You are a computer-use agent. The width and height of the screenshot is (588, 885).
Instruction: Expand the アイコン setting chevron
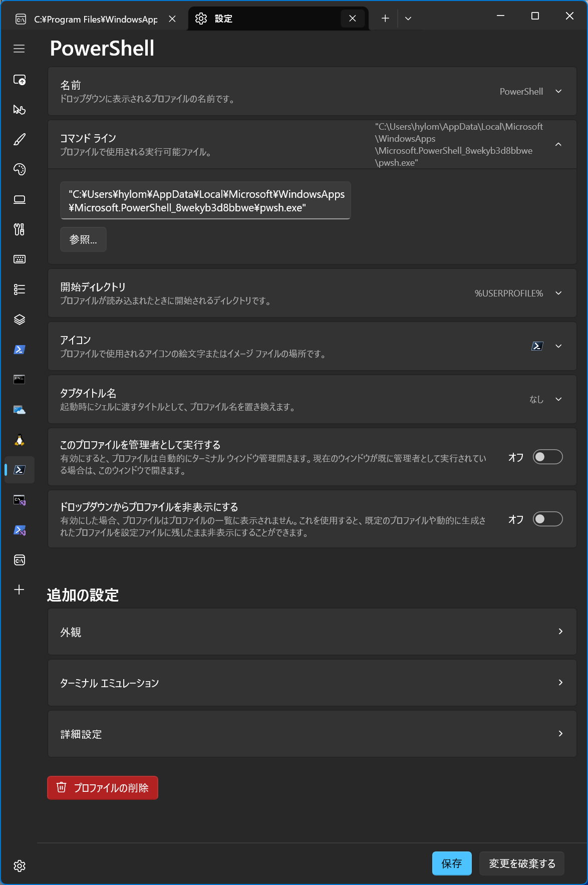click(x=558, y=346)
